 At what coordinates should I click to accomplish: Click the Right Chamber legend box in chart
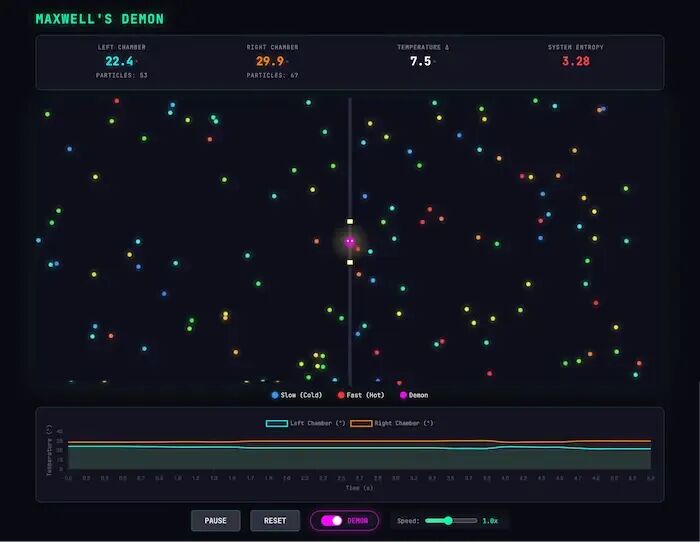pyautogui.click(x=361, y=423)
